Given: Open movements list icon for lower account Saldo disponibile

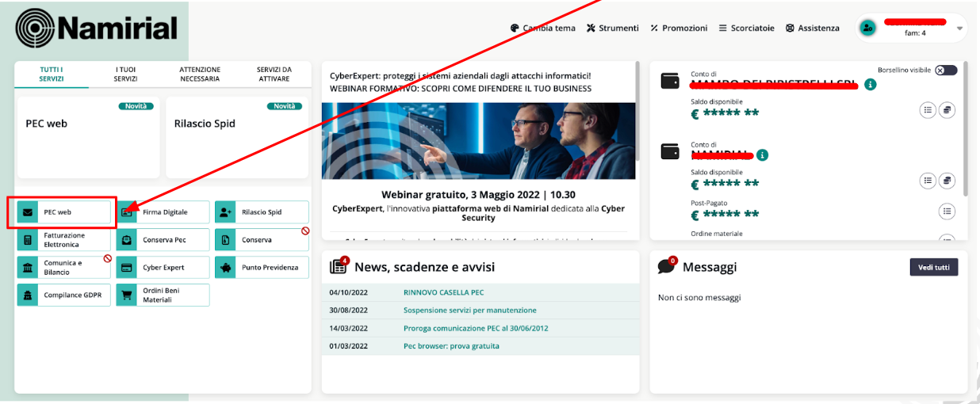Looking at the screenshot, I should tap(928, 181).
